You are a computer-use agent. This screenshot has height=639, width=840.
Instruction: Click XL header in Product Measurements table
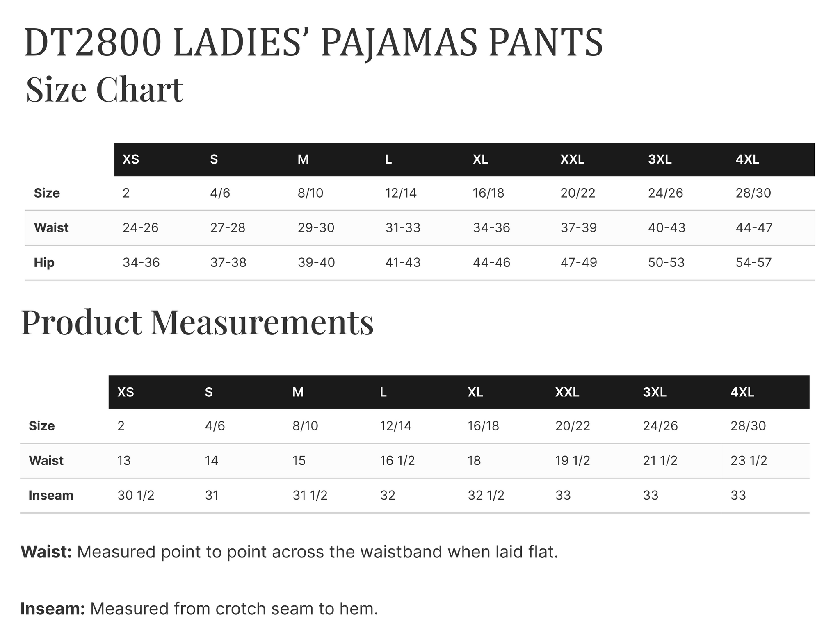coord(475,392)
